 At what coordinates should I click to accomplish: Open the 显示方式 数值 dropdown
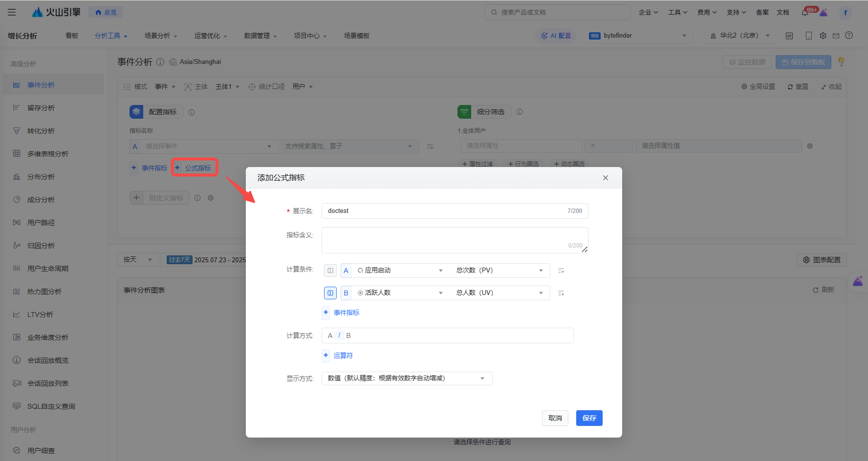pos(407,378)
